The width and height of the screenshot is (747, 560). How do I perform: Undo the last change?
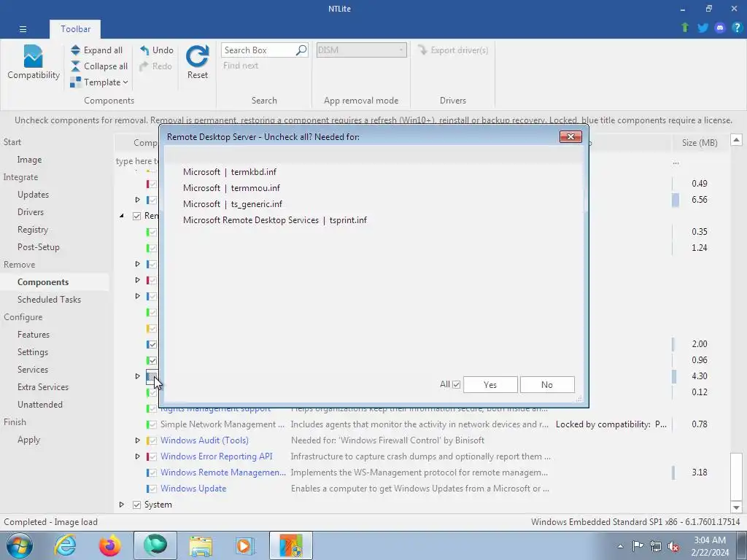(x=157, y=50)
